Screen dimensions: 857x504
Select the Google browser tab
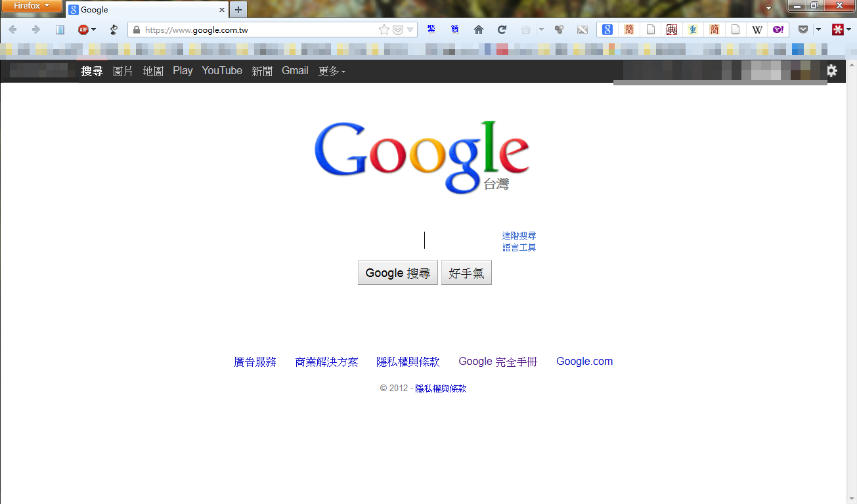pyautogui.click(x=147, y=10)
